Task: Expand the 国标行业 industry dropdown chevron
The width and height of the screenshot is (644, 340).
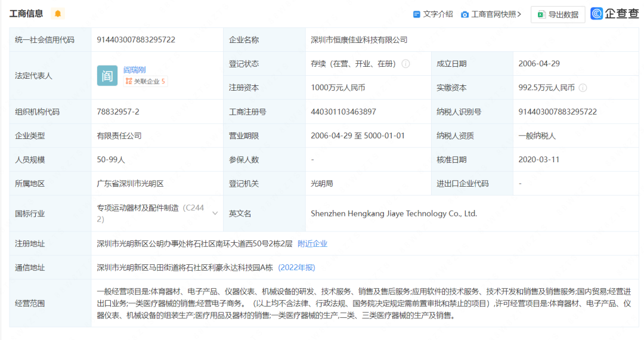Action: click(215, 213)
